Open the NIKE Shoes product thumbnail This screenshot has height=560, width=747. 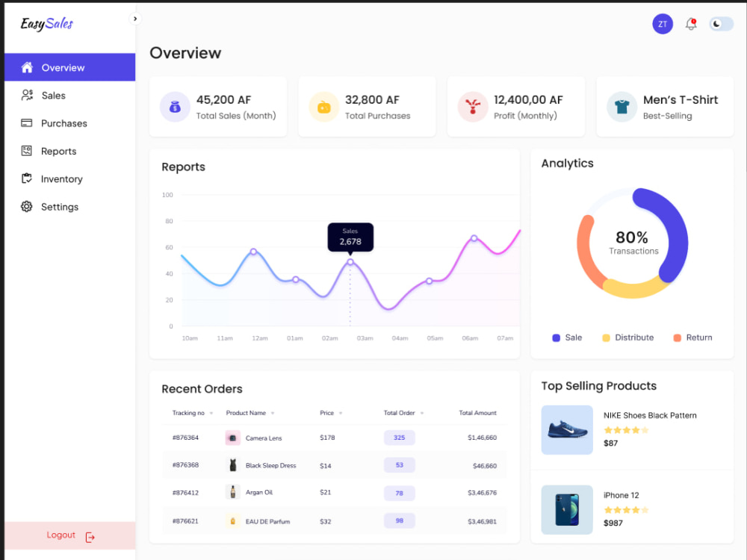click(567, 430)
